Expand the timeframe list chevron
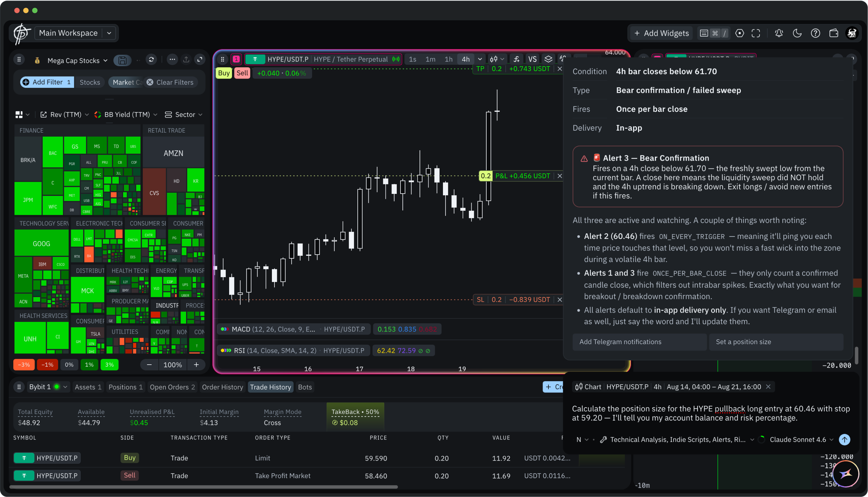 click(x=480, y=60)
